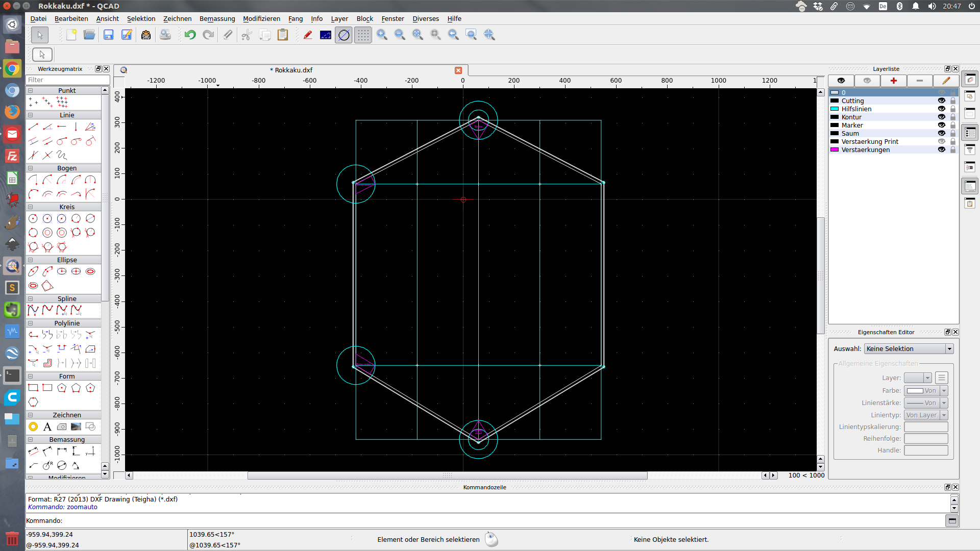Open Firefox from the dock

(x=12, y=112)
